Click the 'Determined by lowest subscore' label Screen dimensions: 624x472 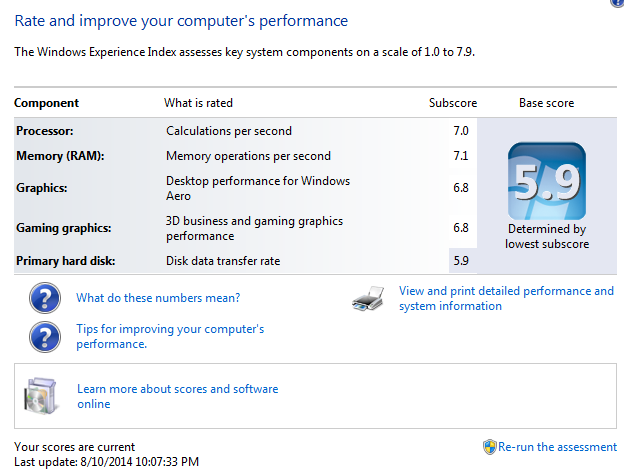point(547,236)
